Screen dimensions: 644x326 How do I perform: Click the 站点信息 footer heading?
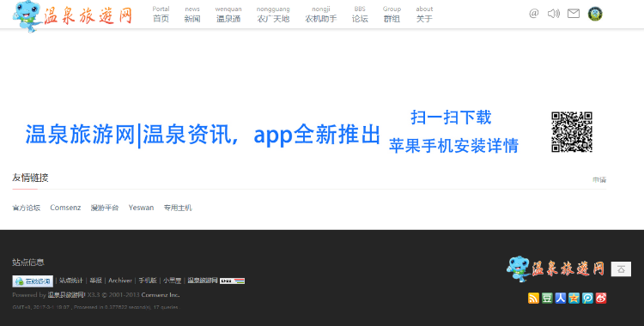tap(28, 262)
